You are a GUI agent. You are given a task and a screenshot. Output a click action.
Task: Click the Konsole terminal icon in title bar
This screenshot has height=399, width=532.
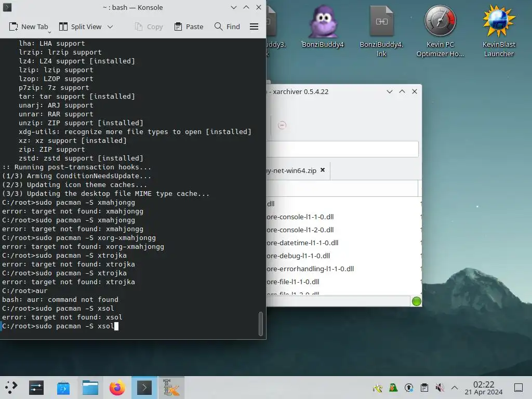[x=7, y=7]
